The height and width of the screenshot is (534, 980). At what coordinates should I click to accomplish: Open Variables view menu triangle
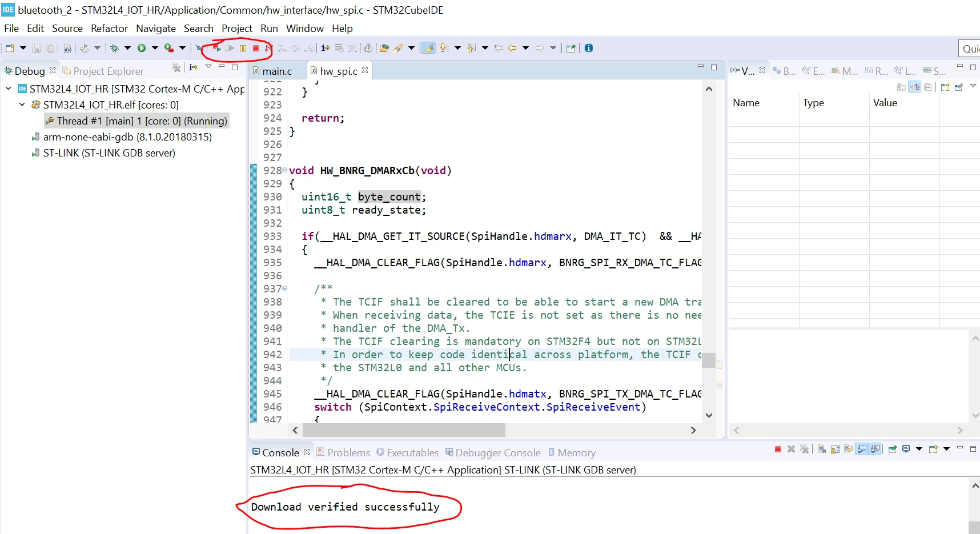point(973,86)
